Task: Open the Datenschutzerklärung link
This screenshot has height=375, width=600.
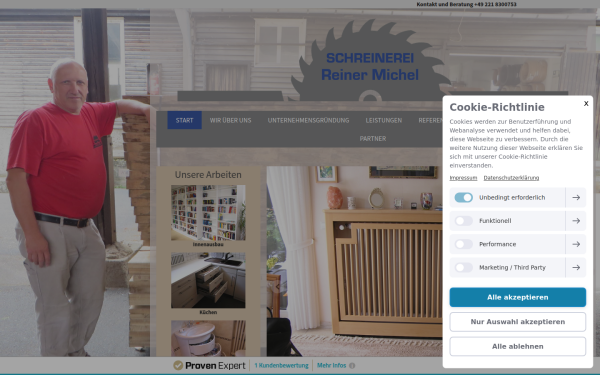Action: point(511,178)
